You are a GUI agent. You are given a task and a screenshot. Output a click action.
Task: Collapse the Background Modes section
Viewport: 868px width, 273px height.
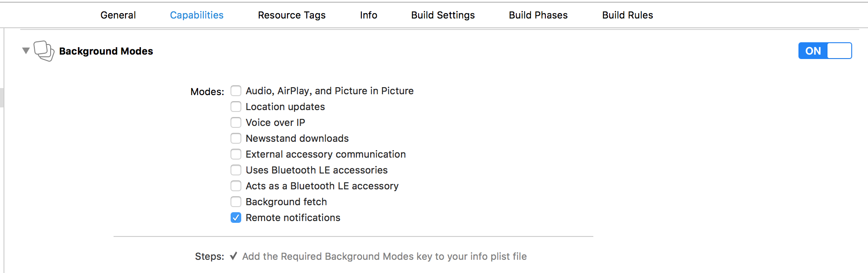[x=26, y=51]
